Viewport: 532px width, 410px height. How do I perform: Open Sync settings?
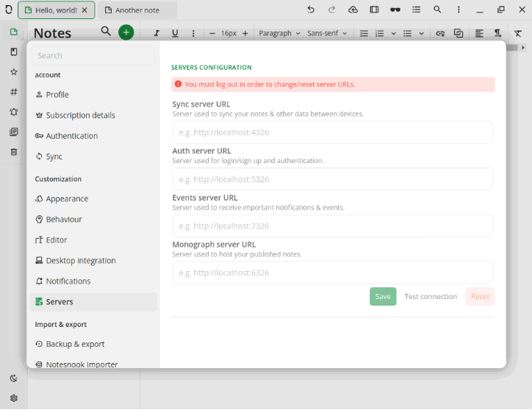point(93,157)
